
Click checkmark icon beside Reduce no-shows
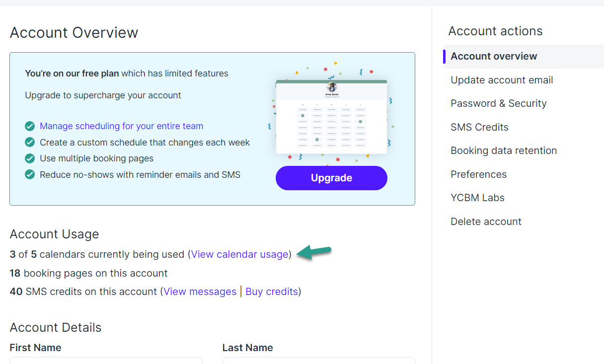30,174
